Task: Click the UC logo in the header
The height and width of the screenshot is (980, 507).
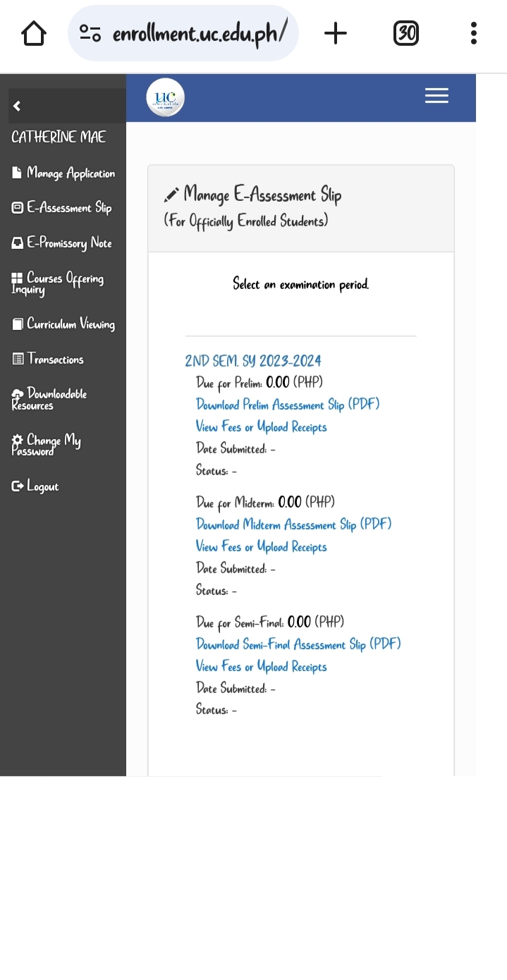Action: click(166, 97)
